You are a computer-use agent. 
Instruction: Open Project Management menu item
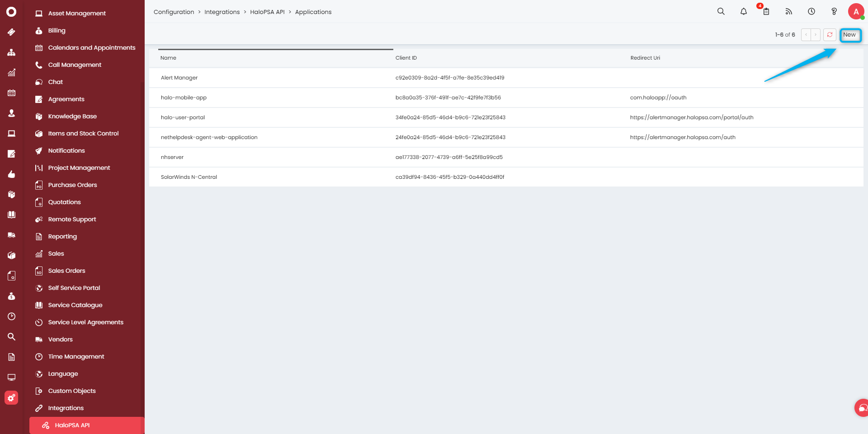click(x=79, y=168)
